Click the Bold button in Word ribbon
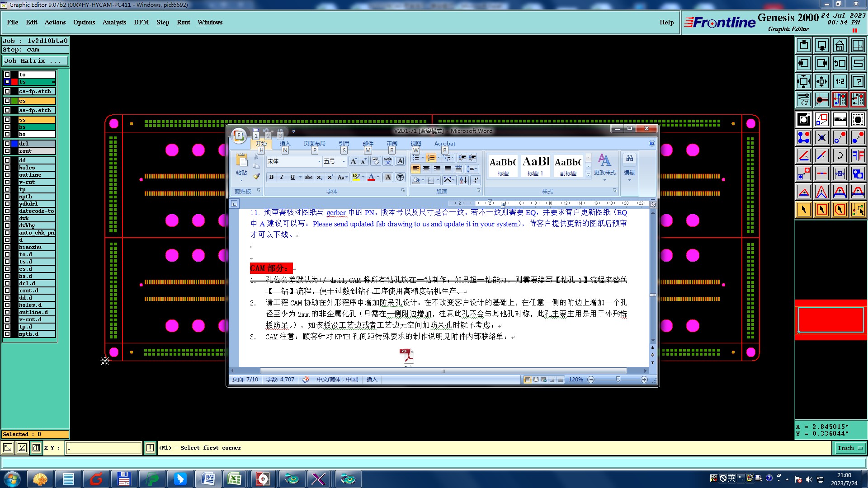868x488 pixels. [271, 177]
